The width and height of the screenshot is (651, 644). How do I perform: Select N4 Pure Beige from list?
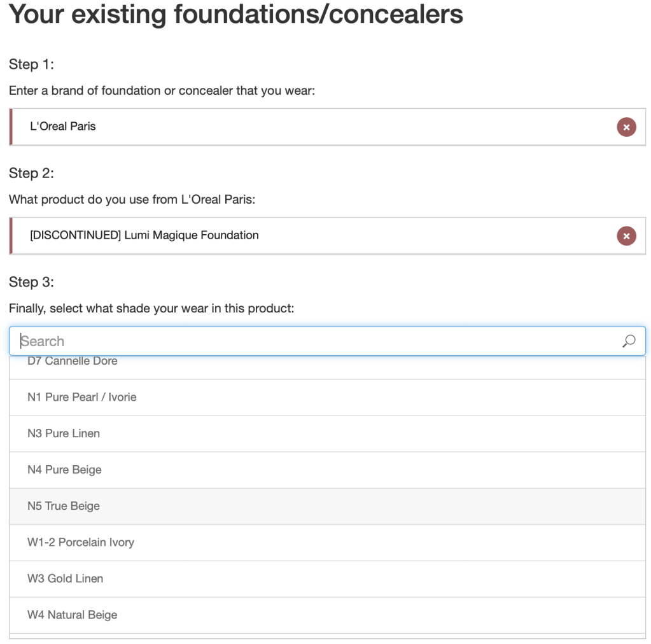tap(64, 470)
